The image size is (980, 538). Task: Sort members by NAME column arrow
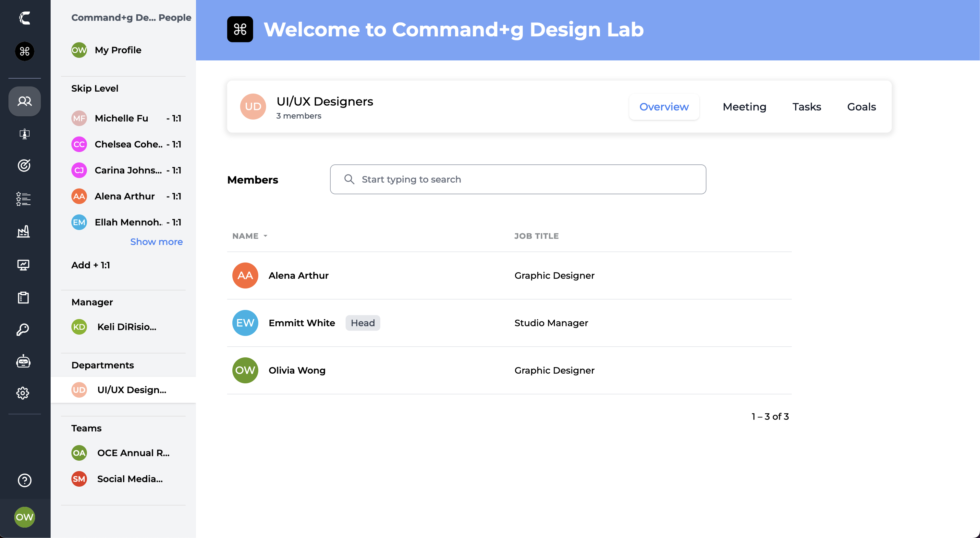(265, 236)
